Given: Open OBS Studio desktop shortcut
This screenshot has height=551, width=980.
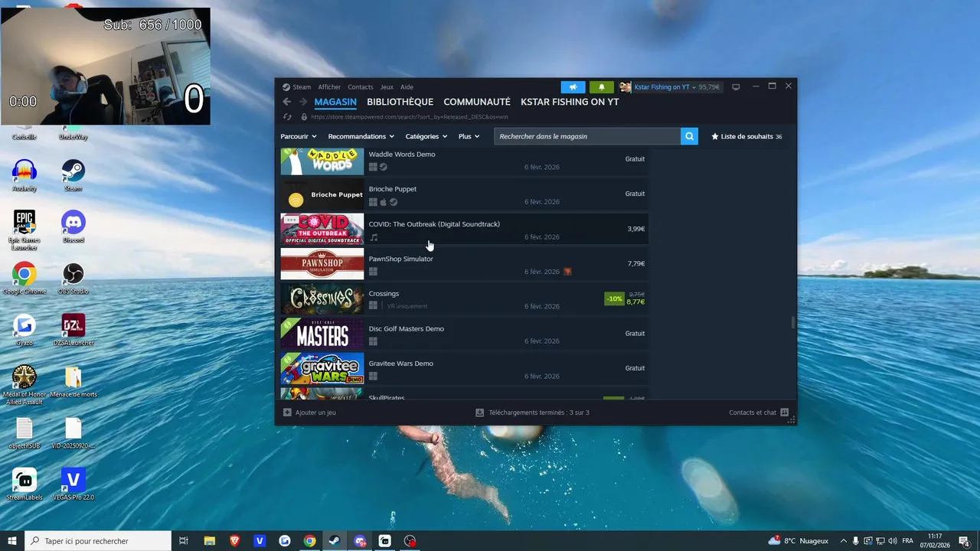Looking at the screenshot, I should coord(73,279).
